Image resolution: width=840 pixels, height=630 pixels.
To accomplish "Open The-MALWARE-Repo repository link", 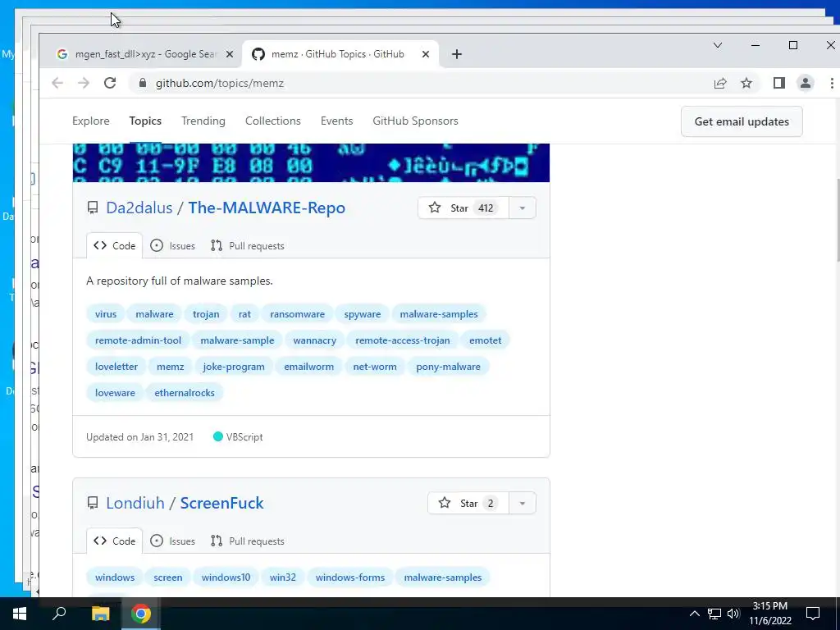I will click(267, 208).
